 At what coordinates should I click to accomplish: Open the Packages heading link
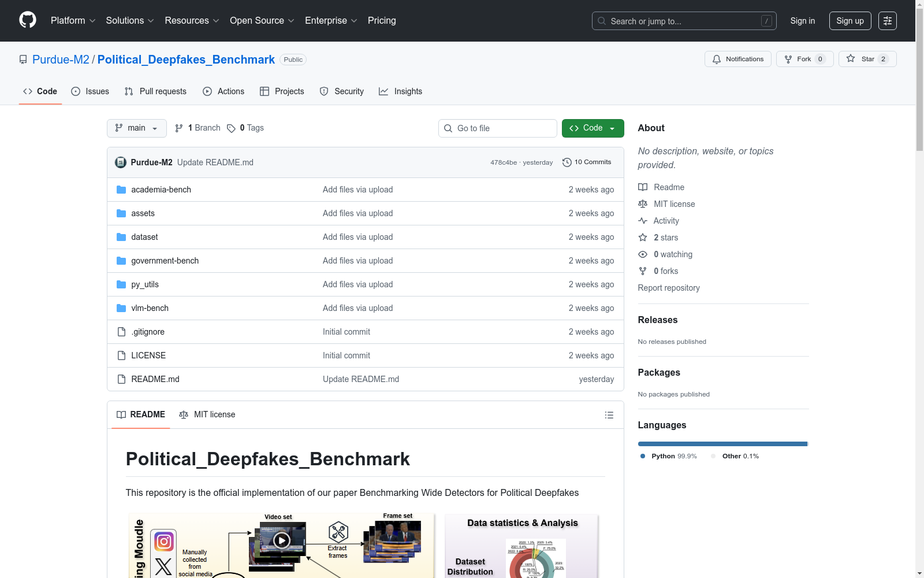659,373
